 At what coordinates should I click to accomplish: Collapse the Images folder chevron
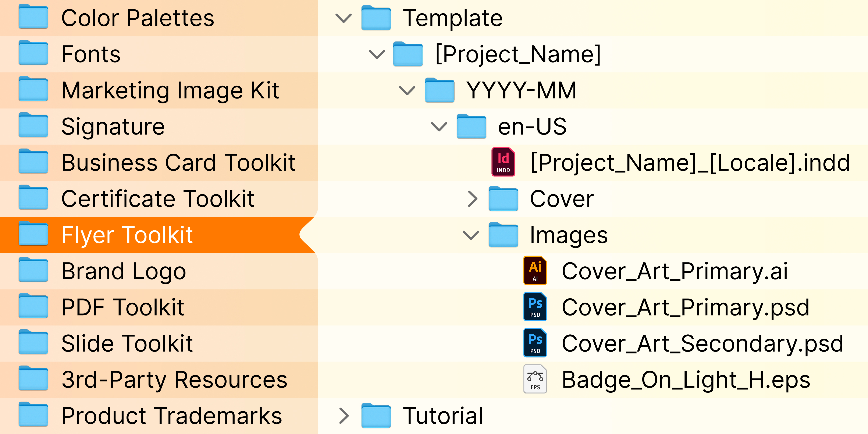coord(471,235)
